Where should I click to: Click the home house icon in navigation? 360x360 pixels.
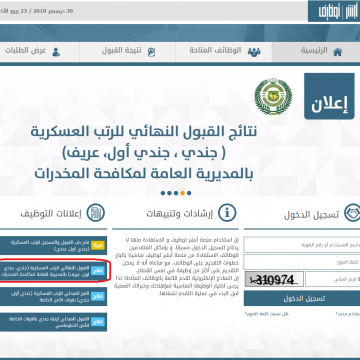(x=337, y=52)
